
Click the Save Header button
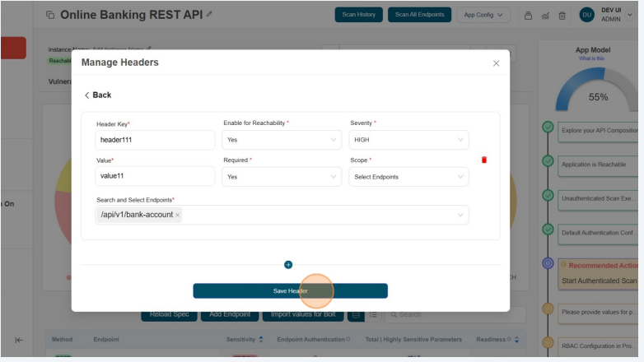tap(290, 291)
